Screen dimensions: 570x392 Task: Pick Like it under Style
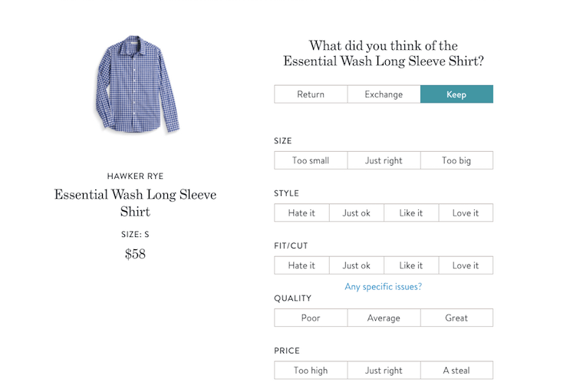click(411, 212)
